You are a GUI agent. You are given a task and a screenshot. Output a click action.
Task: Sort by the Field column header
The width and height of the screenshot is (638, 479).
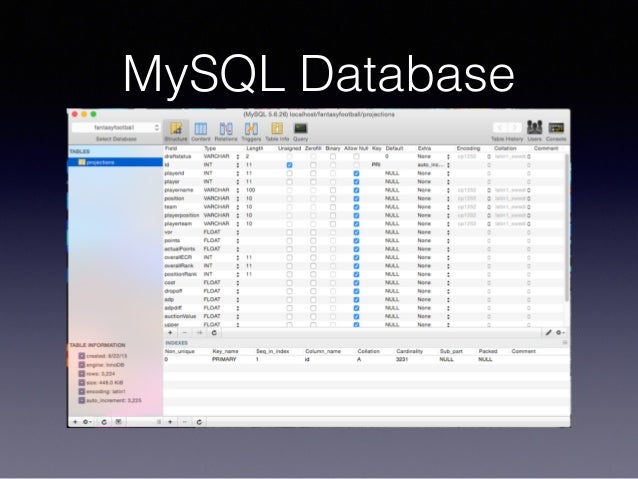171,149
